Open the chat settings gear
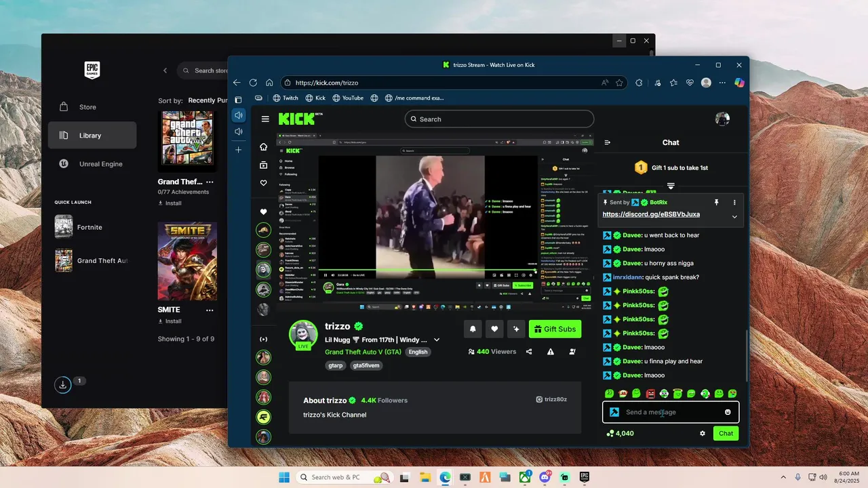 703,433
